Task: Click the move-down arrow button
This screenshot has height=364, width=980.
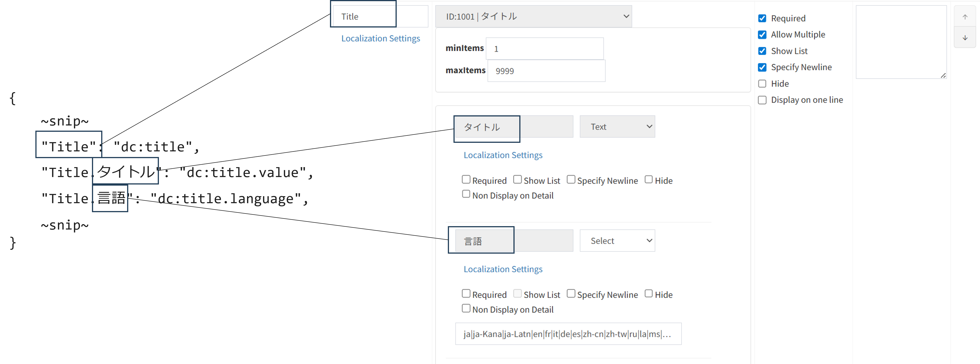Action: click(965, 38)
